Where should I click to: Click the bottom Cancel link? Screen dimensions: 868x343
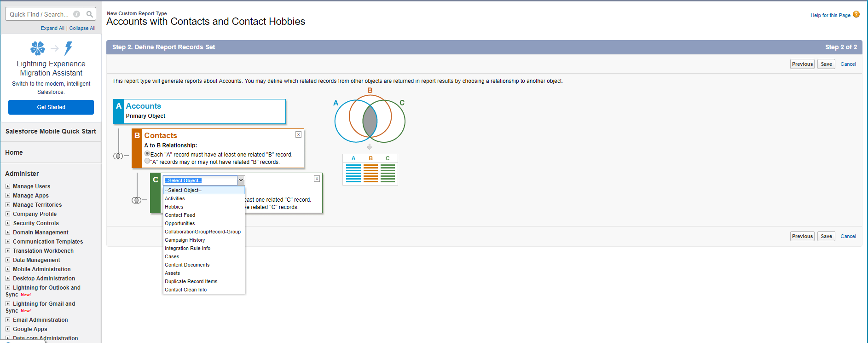(848, 236)
